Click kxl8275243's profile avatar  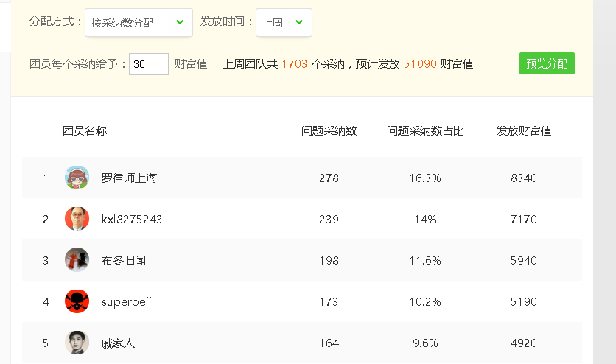(77, 219)
